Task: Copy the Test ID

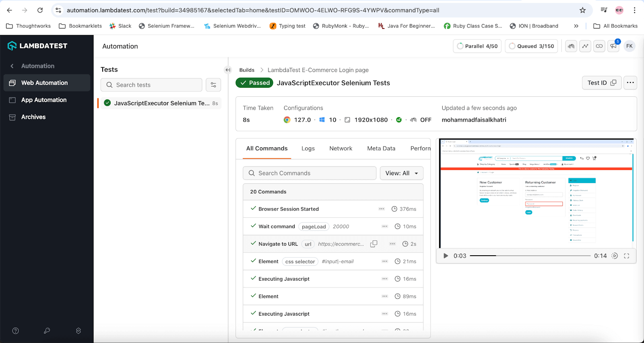Action: click(x=602, y=83)
